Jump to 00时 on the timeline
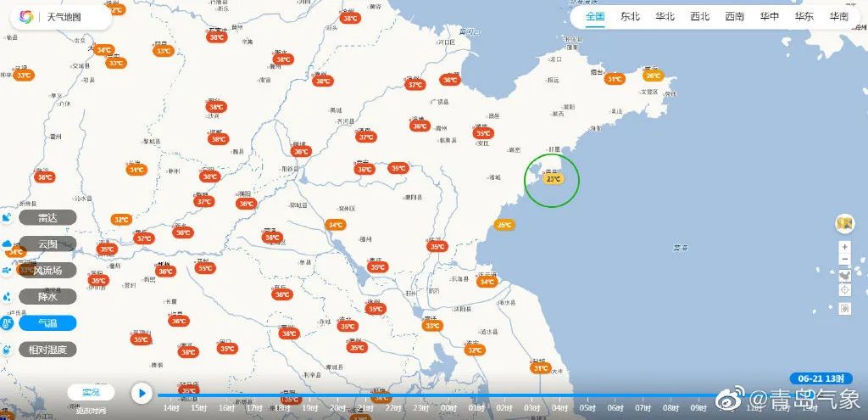868x420 pixels. tap(448, 408)
